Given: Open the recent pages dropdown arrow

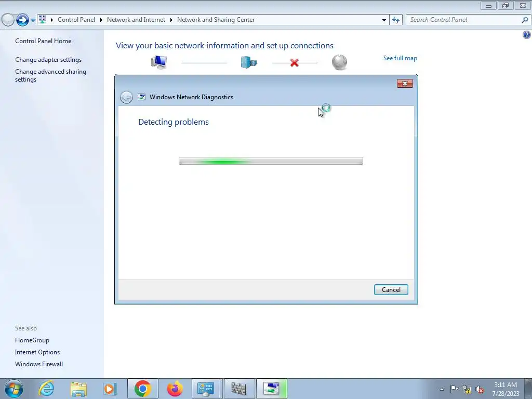Looking at the screenshot, I should click(x=33, y=20).
